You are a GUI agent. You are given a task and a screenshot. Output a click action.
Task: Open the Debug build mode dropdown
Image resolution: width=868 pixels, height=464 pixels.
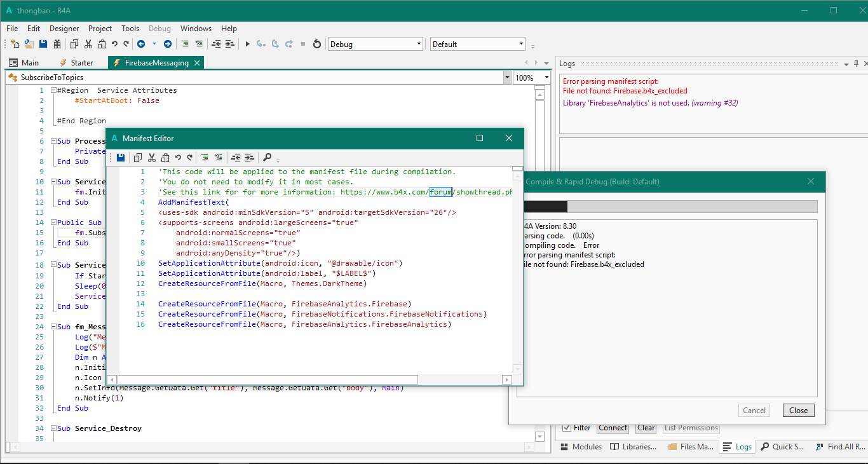click(419, 44)
